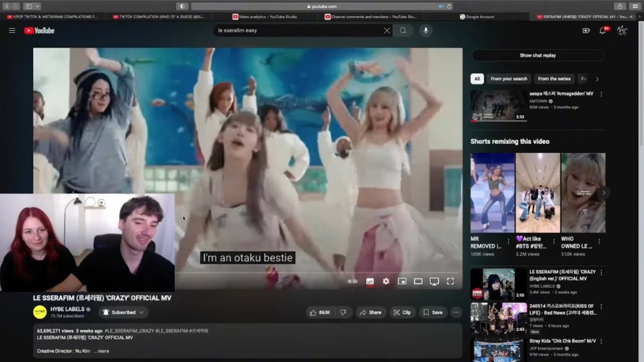
Task: Select the All filter chip
Action: [477, 79]
